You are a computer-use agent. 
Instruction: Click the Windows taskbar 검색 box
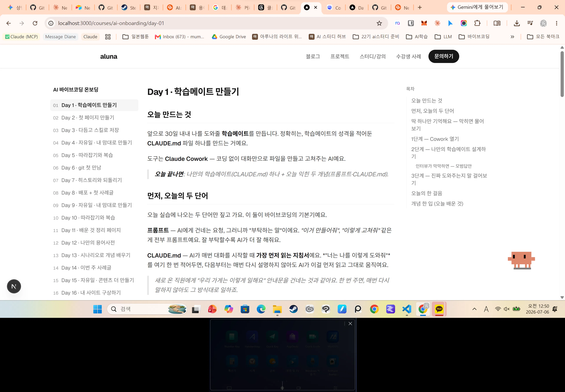pos(147,309)
